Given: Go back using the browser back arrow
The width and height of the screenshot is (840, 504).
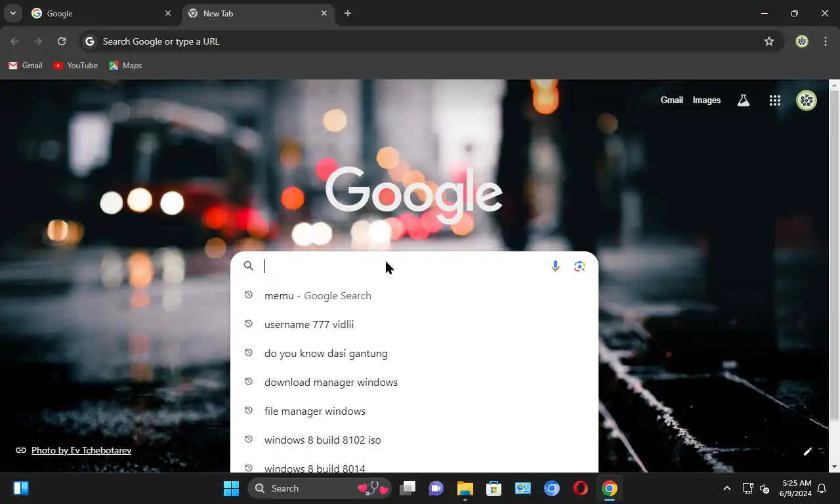Looking at the screenshot, I should [14, 41].
